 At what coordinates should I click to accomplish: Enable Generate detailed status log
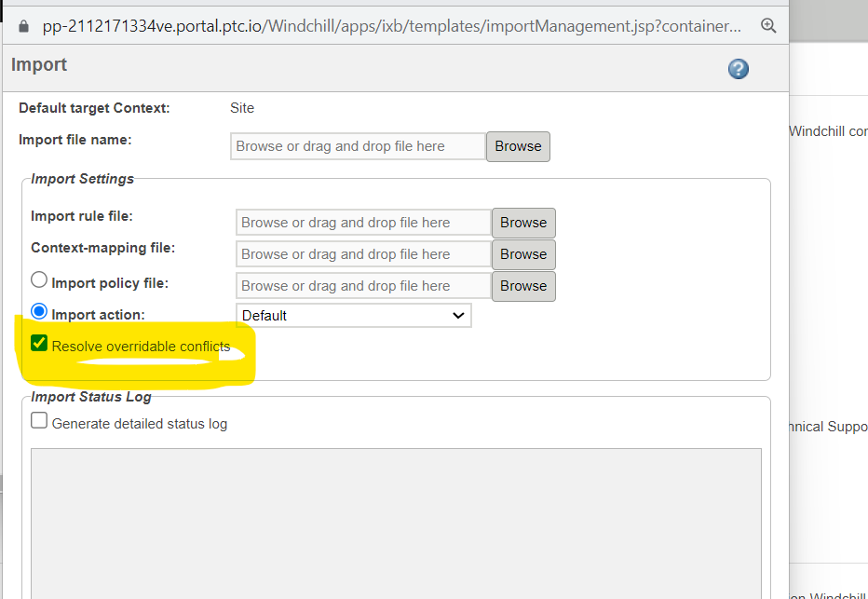[x=38, y=420]
